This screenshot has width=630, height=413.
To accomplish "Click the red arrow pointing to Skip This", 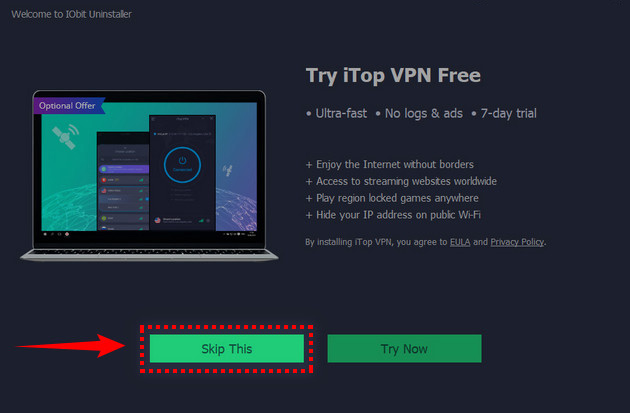I will [70, 346].
